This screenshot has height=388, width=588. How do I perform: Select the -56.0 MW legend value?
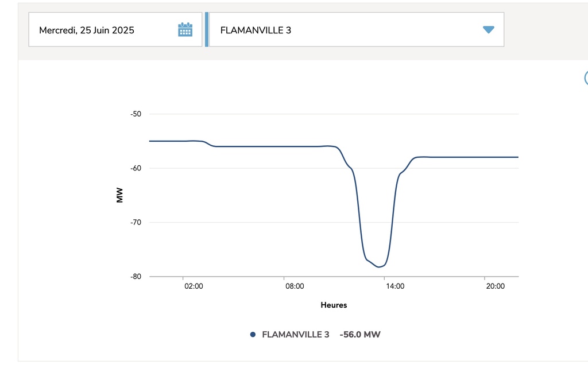tap(360, 335)
